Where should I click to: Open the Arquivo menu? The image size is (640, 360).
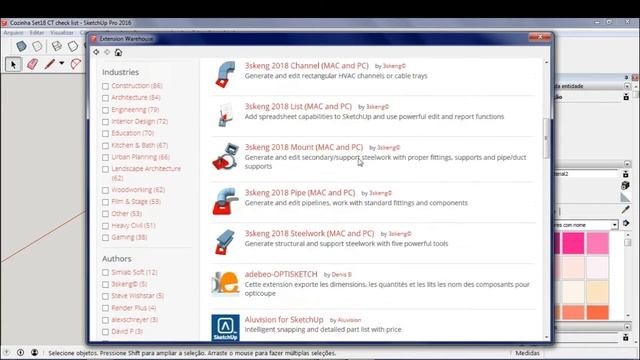tap(13, 33)
